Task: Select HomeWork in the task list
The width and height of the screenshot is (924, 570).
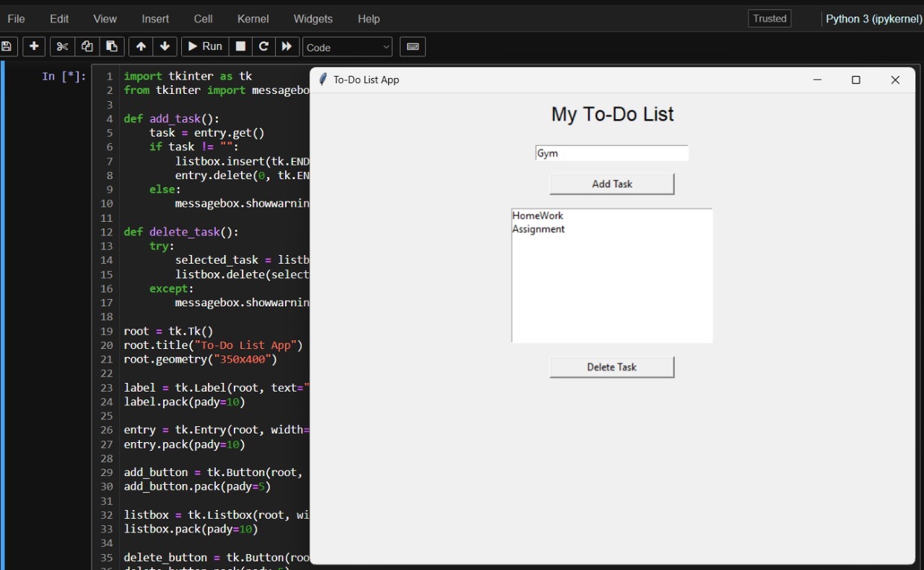Action: 538,215
